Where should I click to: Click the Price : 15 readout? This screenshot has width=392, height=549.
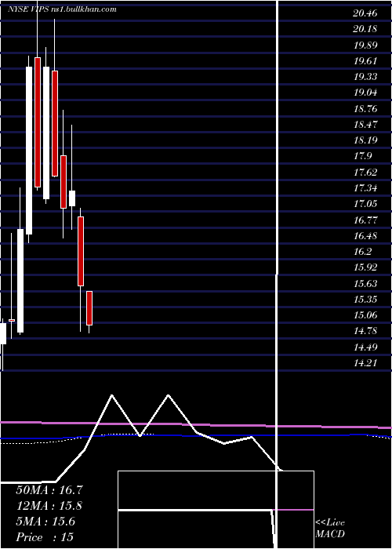point(45,537)
